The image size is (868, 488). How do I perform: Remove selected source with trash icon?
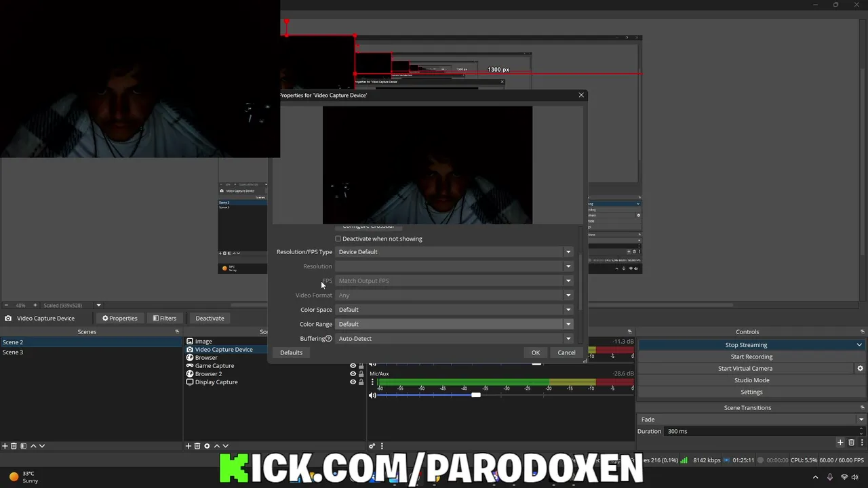[x=197, y=446]
